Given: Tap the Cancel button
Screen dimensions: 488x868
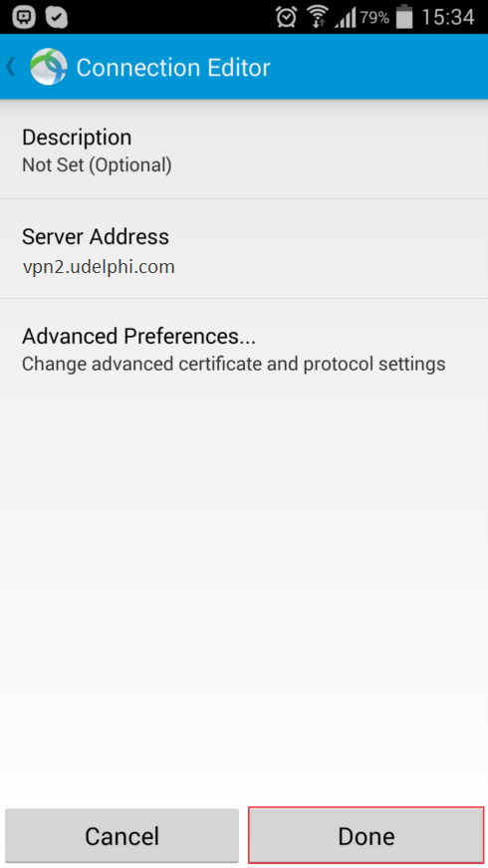Looking at the screenshot, I should (x=122, y=836).
